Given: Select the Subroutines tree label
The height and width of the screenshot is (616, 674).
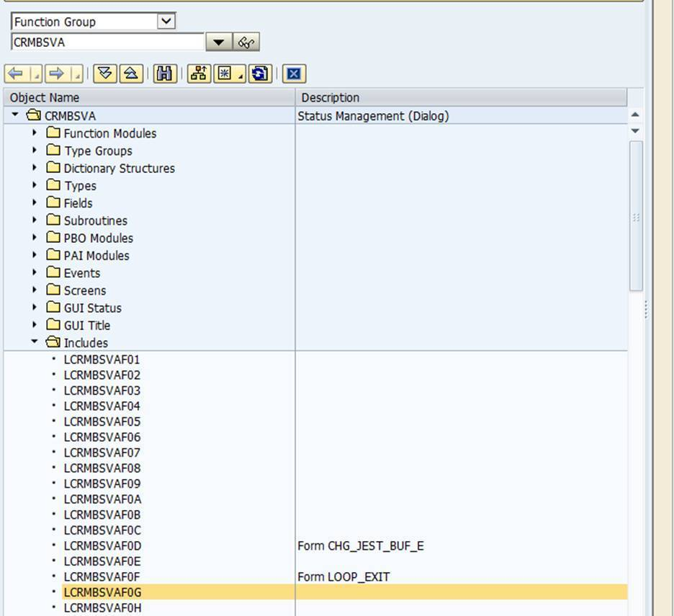Looking at the screenshot, I should [x=96, y=220].
